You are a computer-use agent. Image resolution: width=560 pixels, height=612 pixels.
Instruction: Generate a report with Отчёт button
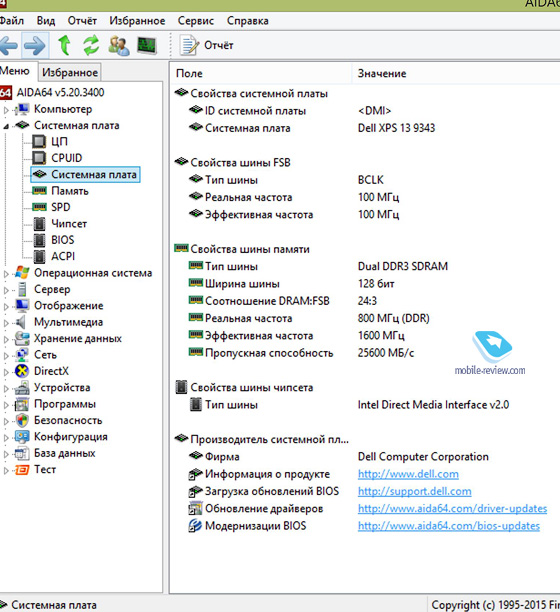point(206,45)
